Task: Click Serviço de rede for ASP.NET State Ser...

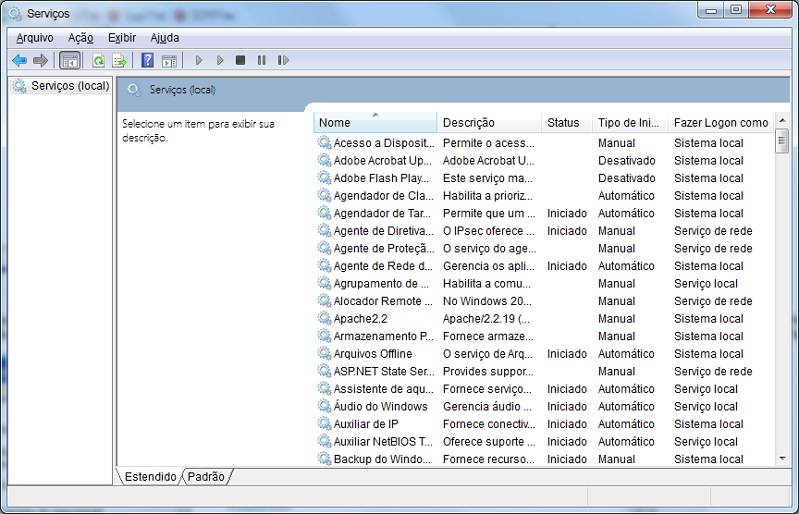Action: click(713, 371)
